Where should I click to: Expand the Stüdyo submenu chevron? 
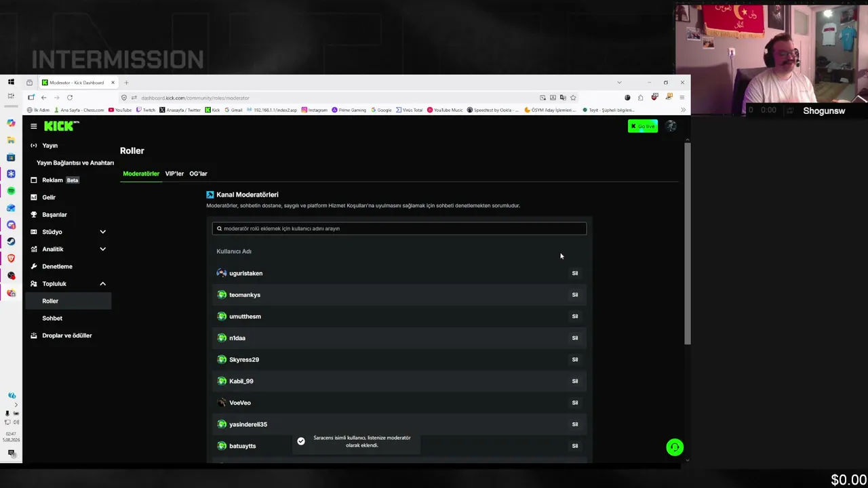pyautogui.click(x=103, y=232)
